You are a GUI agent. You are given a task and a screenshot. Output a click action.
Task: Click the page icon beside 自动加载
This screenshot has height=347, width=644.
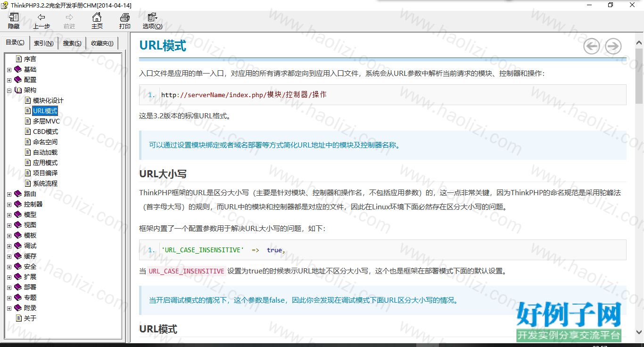(28, 152)
